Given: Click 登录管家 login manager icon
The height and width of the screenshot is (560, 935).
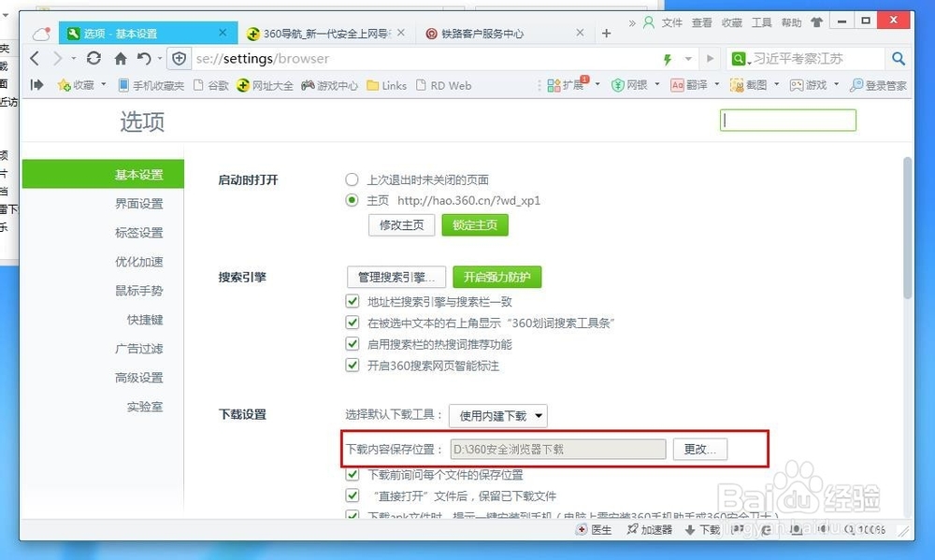Looking at the screenshot, I should 878,85.
